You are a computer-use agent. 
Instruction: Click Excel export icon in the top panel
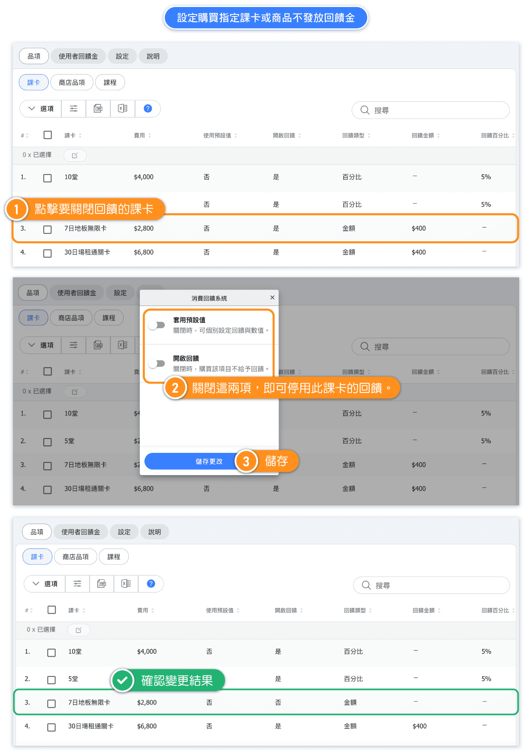(x=122, y=109)
